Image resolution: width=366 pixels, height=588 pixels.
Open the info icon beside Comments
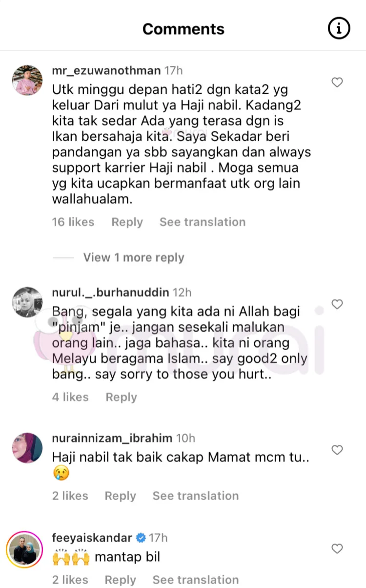point(339,29)
